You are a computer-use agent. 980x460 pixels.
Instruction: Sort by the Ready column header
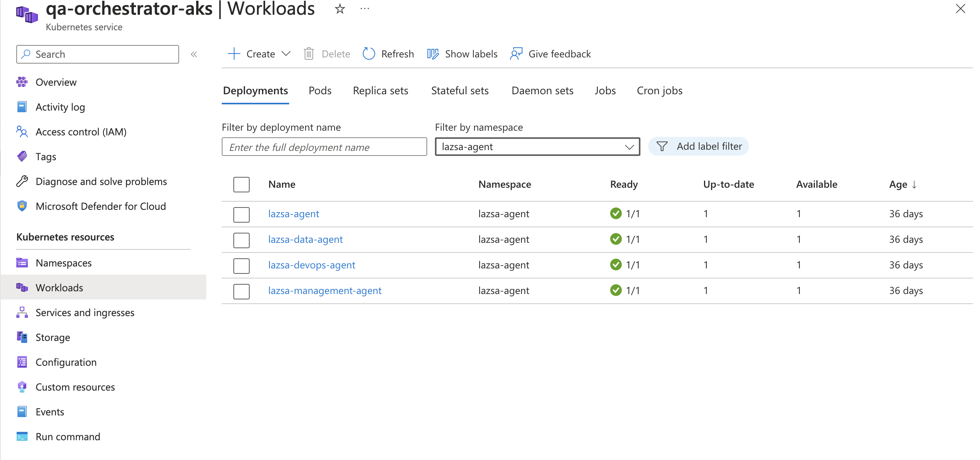pyautogui.click(x=624, y=184)
